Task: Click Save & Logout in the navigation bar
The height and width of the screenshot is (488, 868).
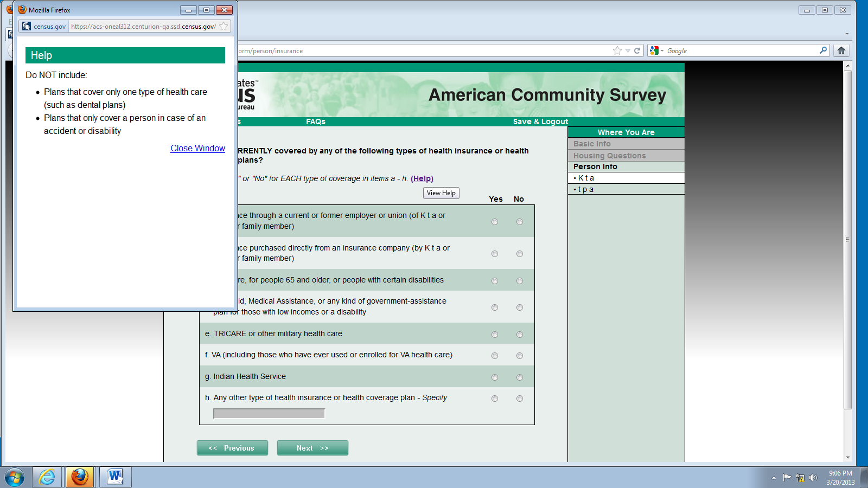Action: [540, 121]
